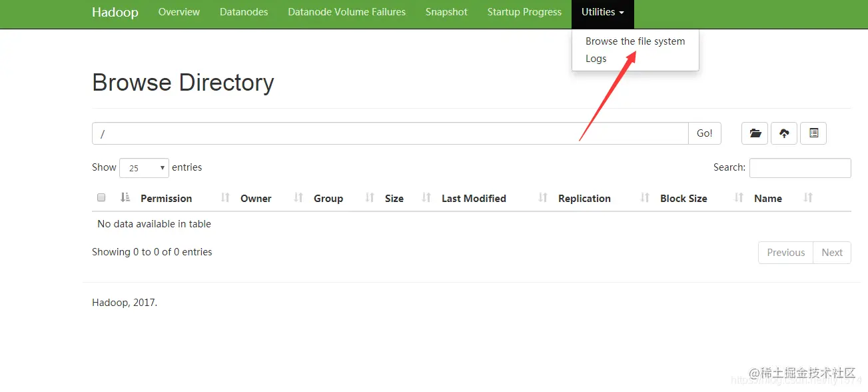The height and width of the screenshot is (392, 868).
Task: Click the Previous page button
Action: pyautogui.click(x=785, y=253)
